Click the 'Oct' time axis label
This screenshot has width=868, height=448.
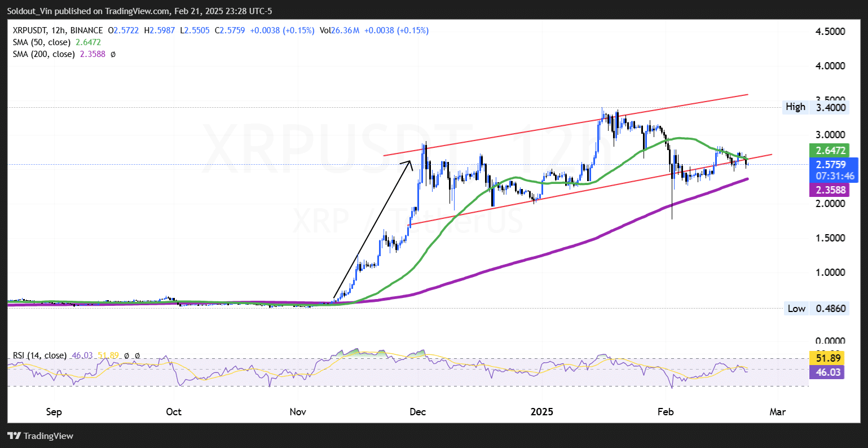[174, 412]
